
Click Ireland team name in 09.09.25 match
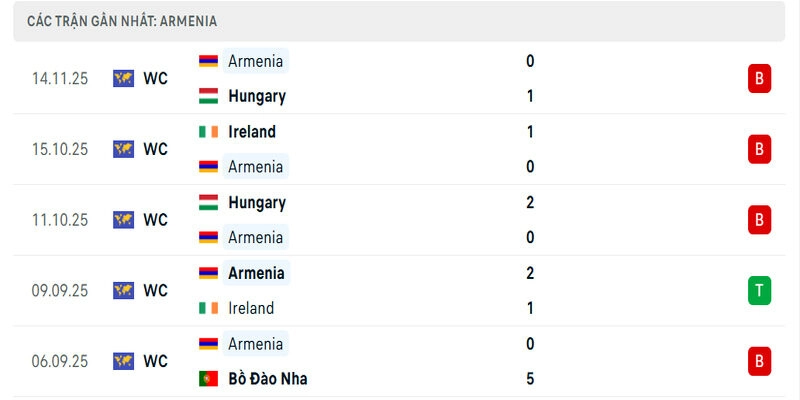[x=251, y=308]
